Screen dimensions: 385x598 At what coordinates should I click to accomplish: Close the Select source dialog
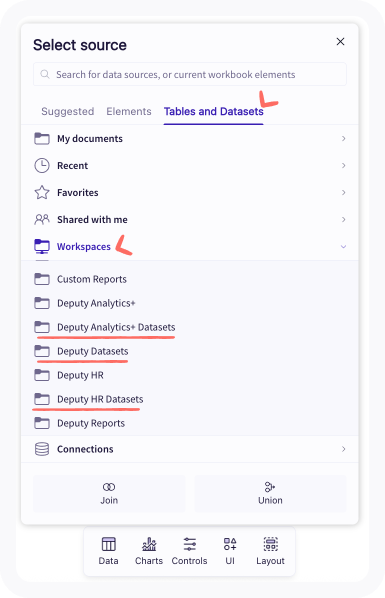coord(340,42)
